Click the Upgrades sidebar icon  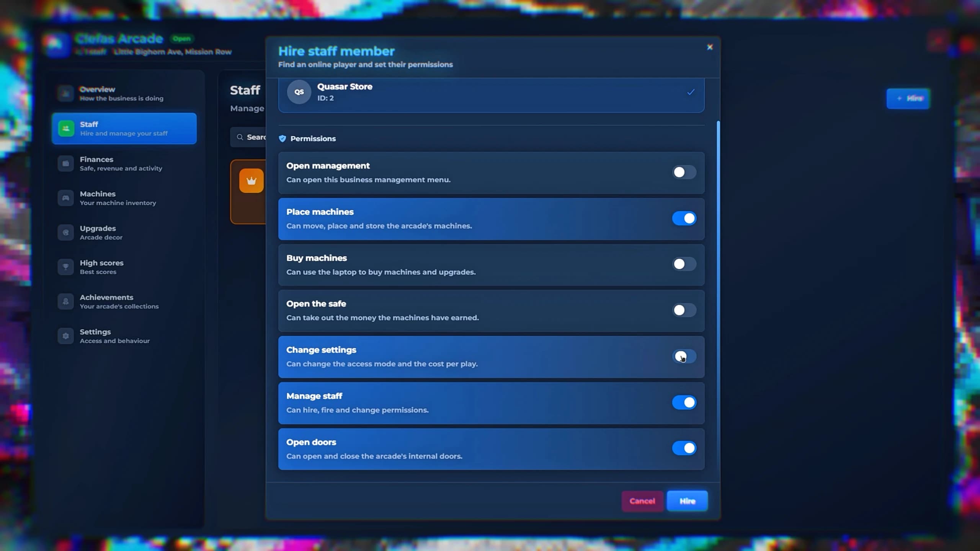65,233
